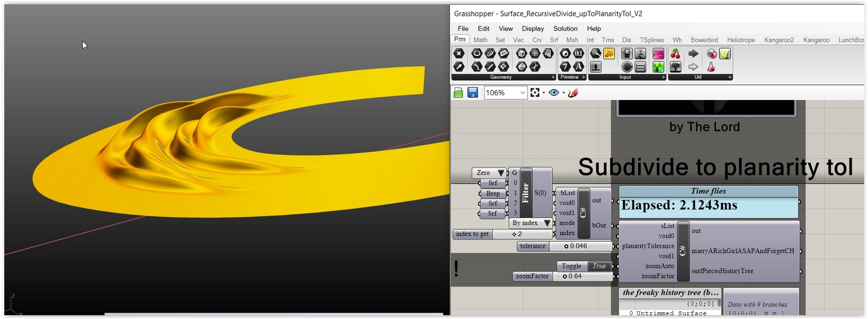Flip the Toggle component's True value
Image resolution: width=868 pixels, height=319 pixels.
coord(599,266)
